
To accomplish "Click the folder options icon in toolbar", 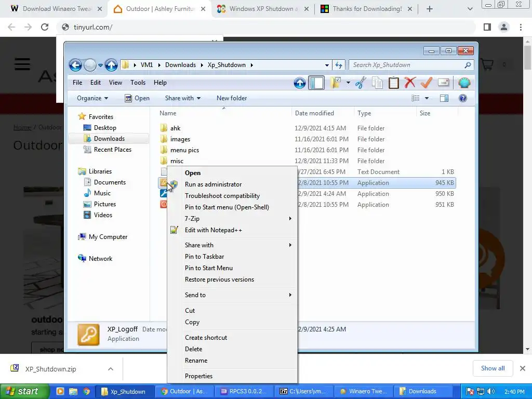I will click(x=336, y=83).
